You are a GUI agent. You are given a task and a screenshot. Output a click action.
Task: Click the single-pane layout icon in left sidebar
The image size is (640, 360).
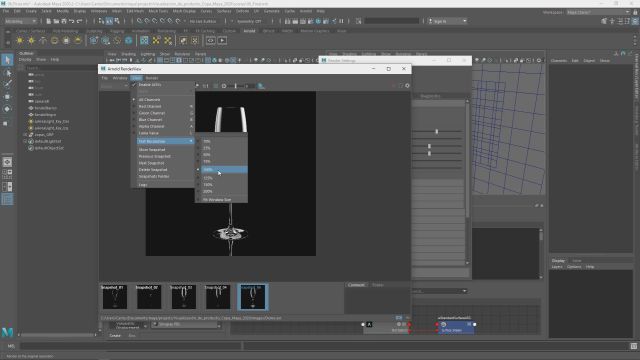tap(7, 162)
